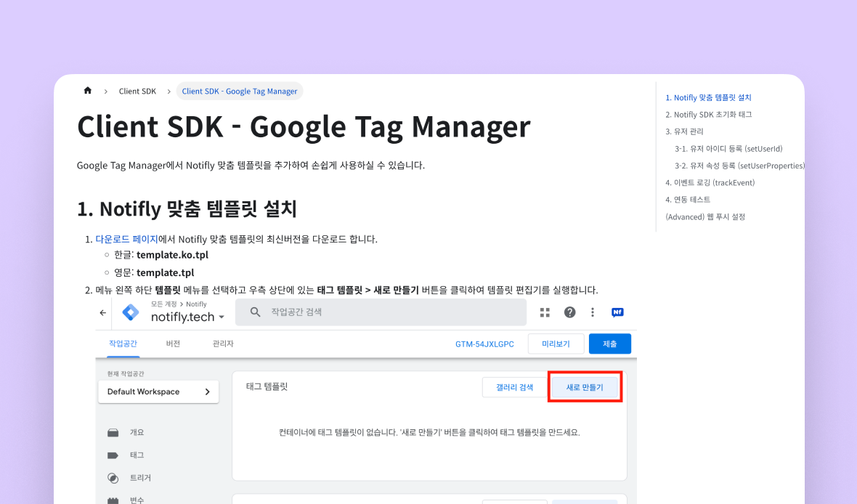The width and height of the screenshot is (857, 504).
Task: Open the apps grid icon
Action: click(x=545, y=312)
